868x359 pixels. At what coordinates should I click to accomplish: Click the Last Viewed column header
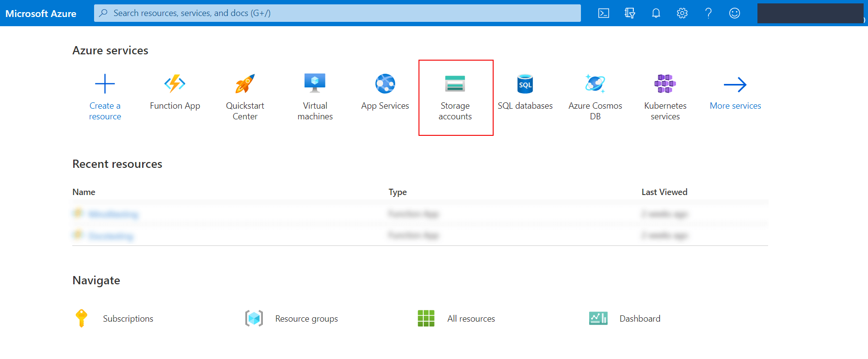pyautogui.click(x=664, y=192)
